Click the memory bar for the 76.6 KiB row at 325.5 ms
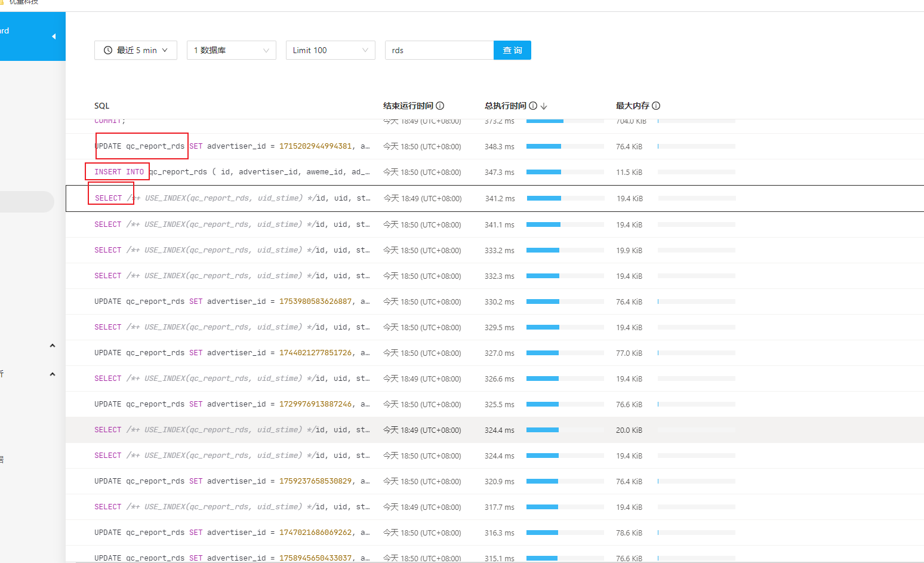 697,404
